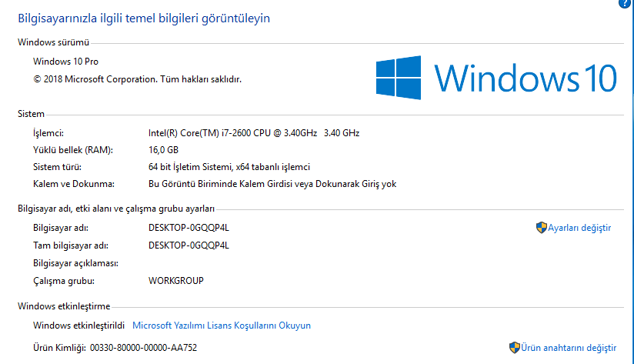Click the Kalem ve Dokunma label

click(74, 184)
